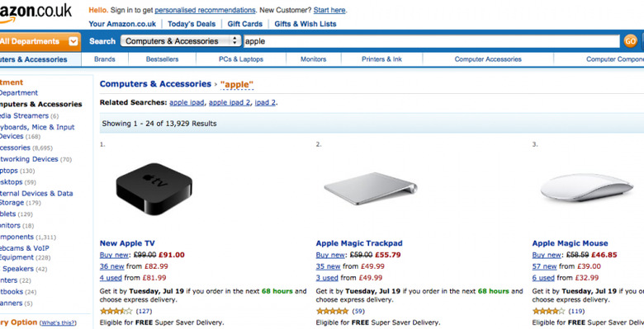
Task: Click the Apple Magic Mouse star rating
Action: coord(549,311)
